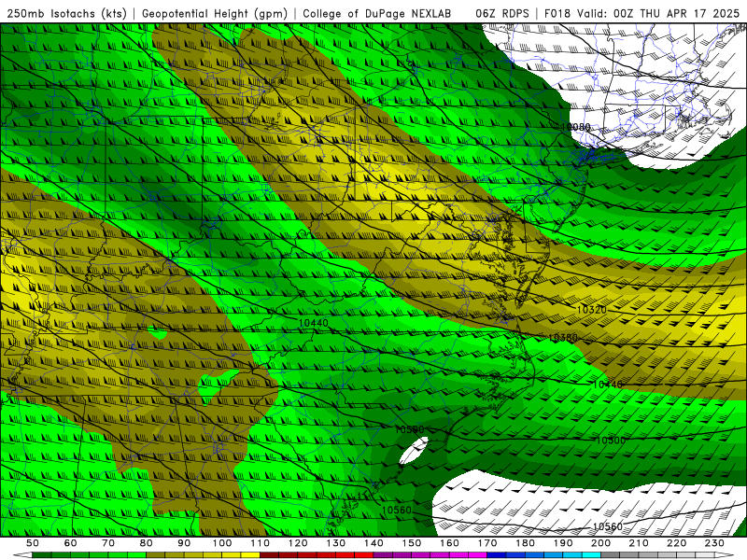
Task: Click the 100 value on the color scale
Action: pyautogui.click(x=222, y=543)
